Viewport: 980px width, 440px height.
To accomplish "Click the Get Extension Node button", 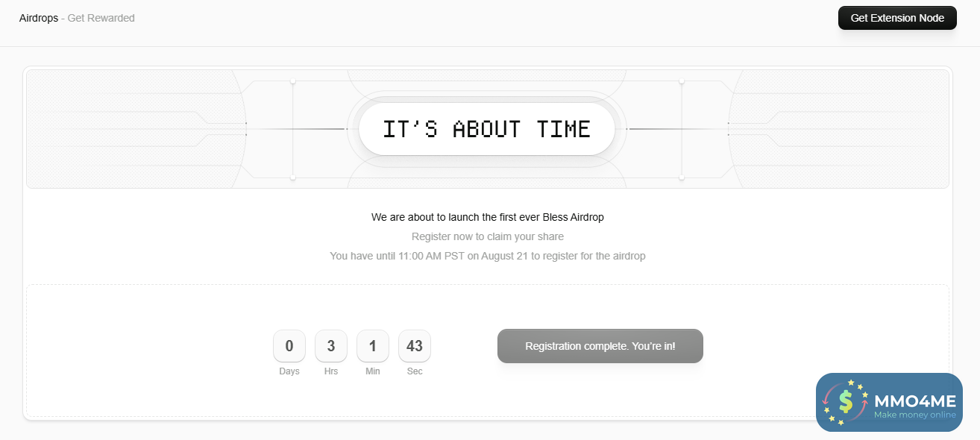I will click(x=897, y=18).
